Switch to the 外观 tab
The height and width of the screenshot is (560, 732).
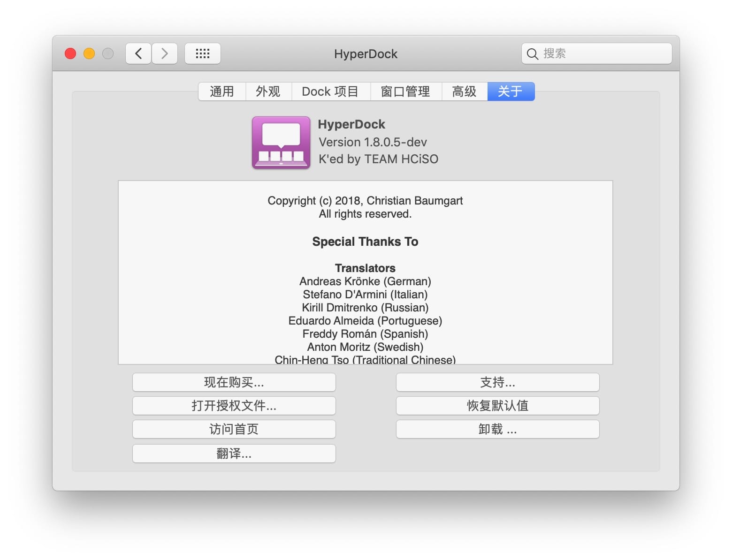268,91
